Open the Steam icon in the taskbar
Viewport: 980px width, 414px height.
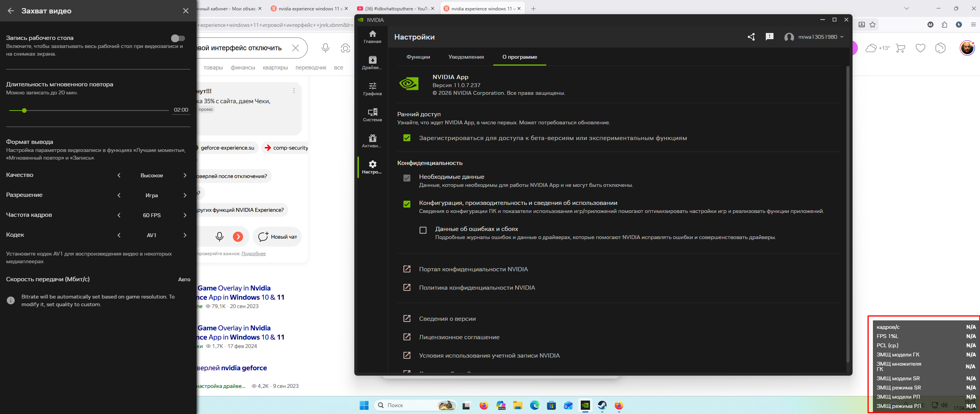click(x=602, y=405)
